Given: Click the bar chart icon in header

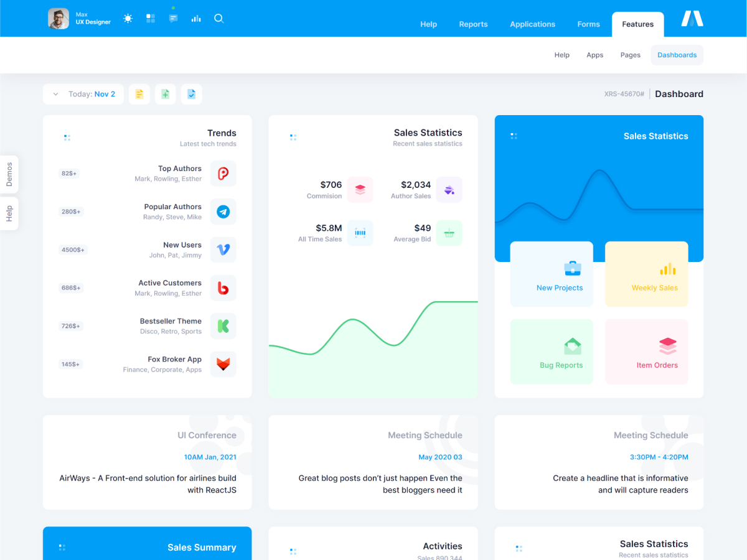Looking at the screenshot, I should pyautogui.click(x=196, y=19).
